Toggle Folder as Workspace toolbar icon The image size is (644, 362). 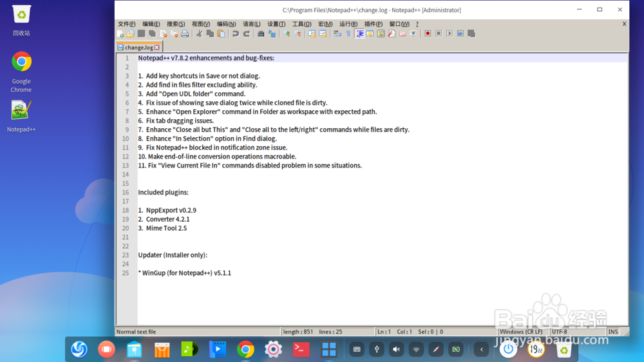click(x=402, y=33)
